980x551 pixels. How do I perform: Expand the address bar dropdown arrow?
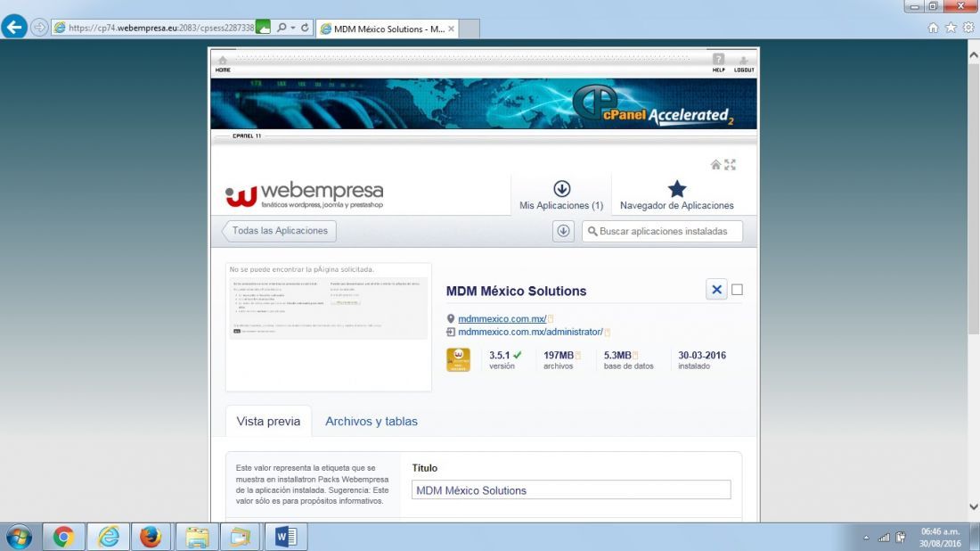pyautogui.click(x=292, y=28)
